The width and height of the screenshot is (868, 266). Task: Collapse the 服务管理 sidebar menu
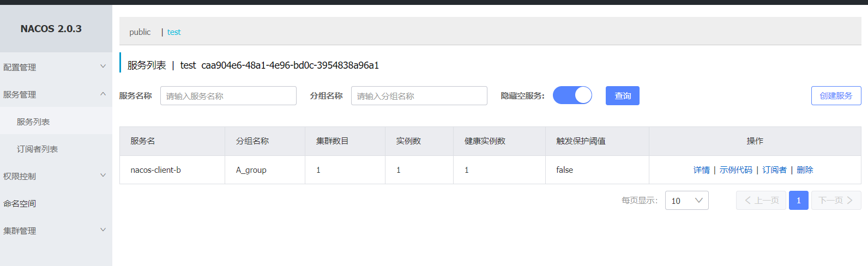click(55, 94)
